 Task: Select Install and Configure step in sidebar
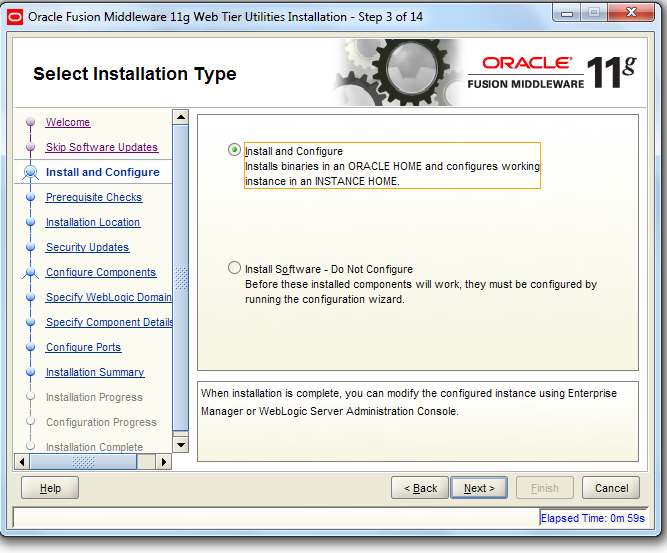103,172
